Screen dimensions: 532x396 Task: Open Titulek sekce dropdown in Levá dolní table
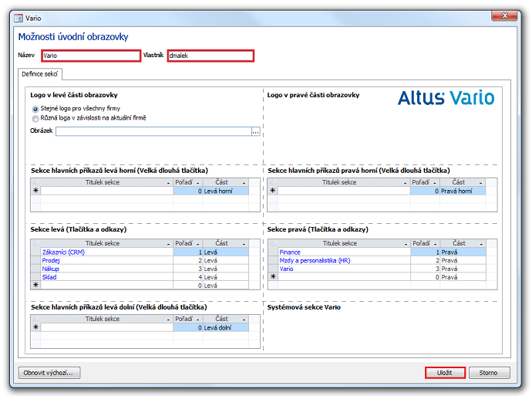(x=168, y=320)
